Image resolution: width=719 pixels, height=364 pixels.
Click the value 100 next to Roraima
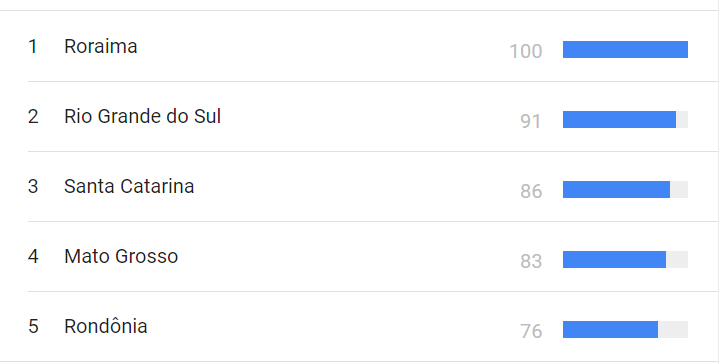pyautogui.click(x=526, y=51)
